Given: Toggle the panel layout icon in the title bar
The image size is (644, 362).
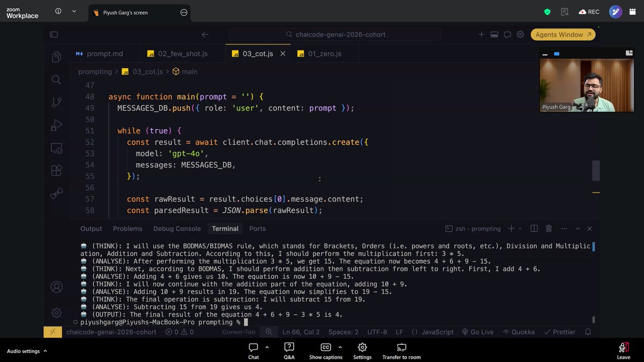Looking at the screenshot, I should pos(494,34).
